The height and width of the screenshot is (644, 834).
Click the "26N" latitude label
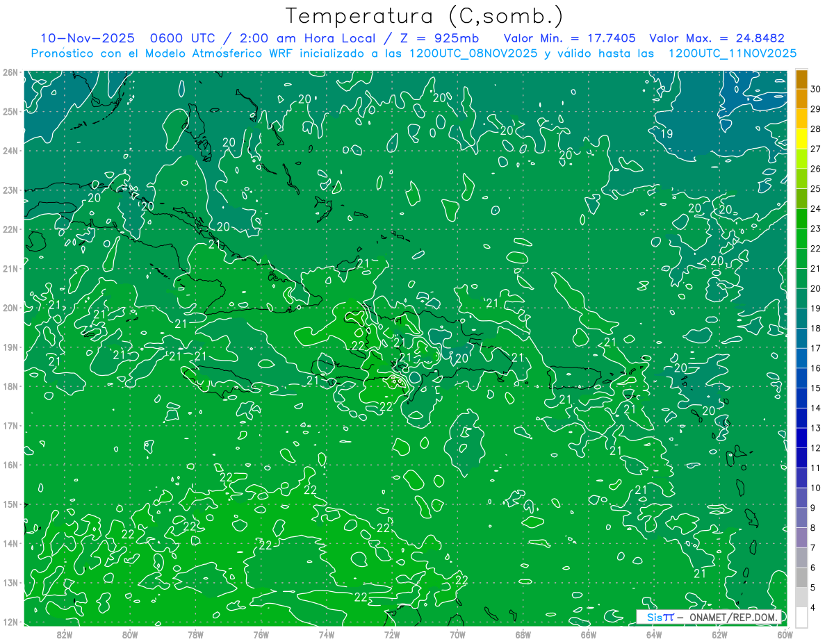10,72
